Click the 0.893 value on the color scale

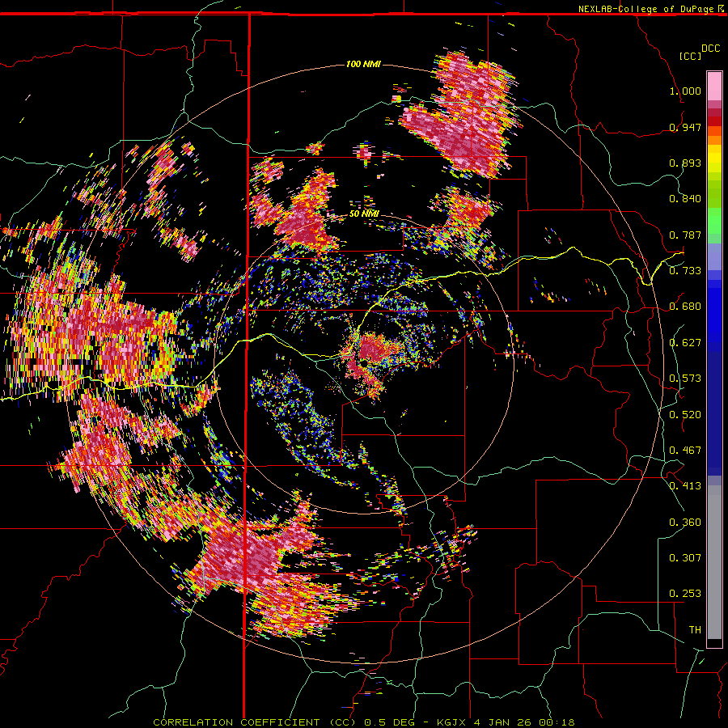point(685,163)
